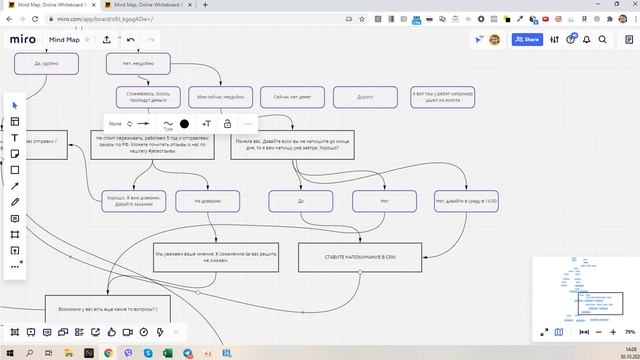Screen dimensions: 640x360
Task: Open the Windows Start menu
Action: coord(10,353)
